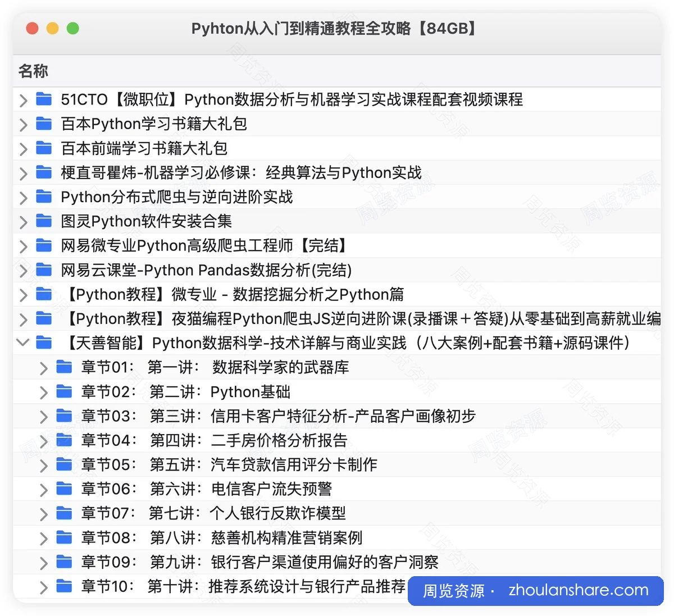Image resolution: width=674 pixels, height=616 pixels.
Task: Click folder icon of 51CTO微职位 row
Action: point(44,99)
